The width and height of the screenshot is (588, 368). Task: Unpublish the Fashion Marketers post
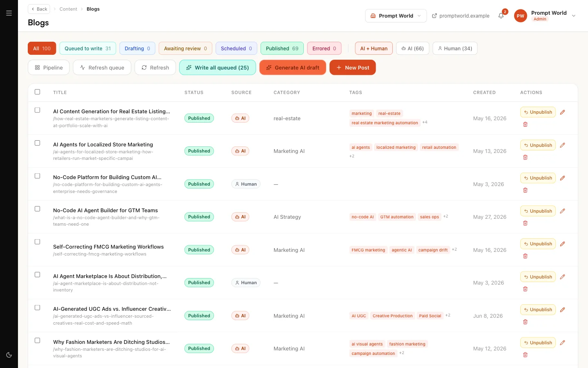coord(538,343)
